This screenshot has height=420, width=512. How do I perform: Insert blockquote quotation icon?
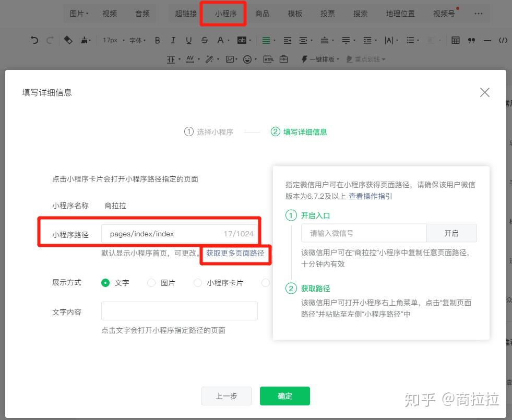[471, 41]
